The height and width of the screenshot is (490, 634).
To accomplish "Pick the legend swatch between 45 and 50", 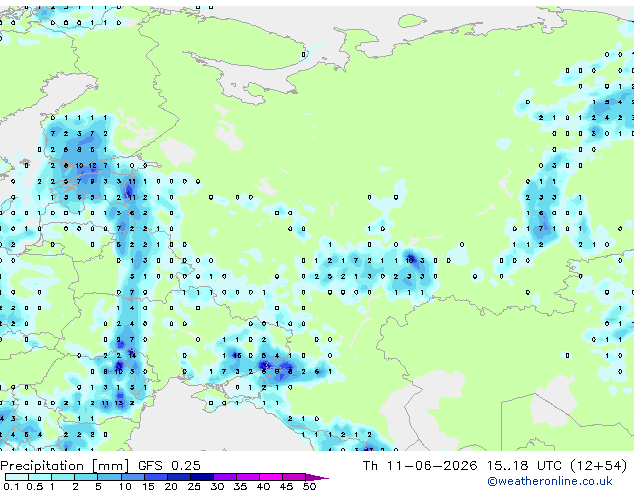I will (294, 477).
